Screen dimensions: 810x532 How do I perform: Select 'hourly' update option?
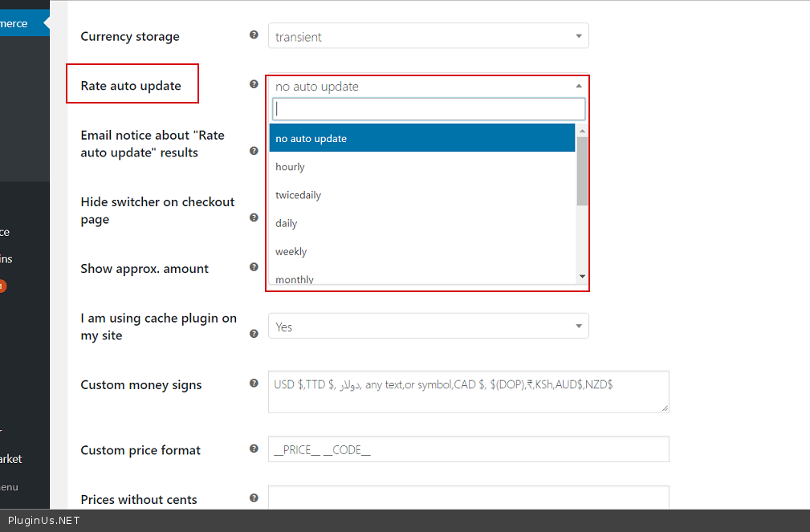coord(422,166)
